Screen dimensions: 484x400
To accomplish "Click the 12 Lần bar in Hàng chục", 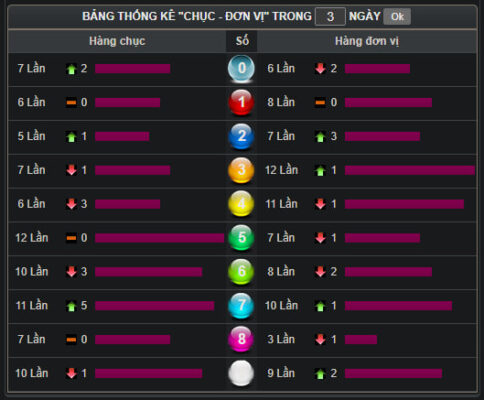I will (160, 238).
